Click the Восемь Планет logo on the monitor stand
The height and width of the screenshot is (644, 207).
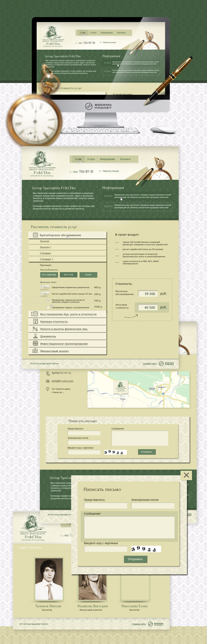98,106
